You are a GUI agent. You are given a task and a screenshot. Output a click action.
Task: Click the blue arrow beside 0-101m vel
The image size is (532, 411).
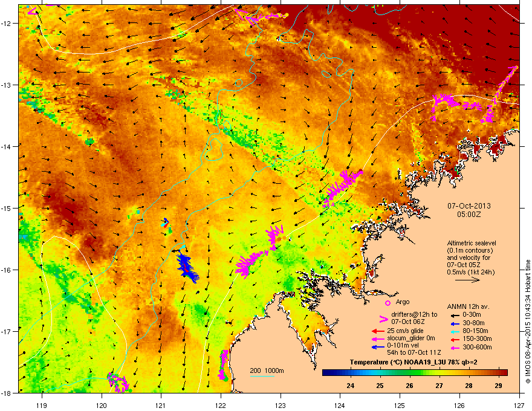(x=378, y=346)
